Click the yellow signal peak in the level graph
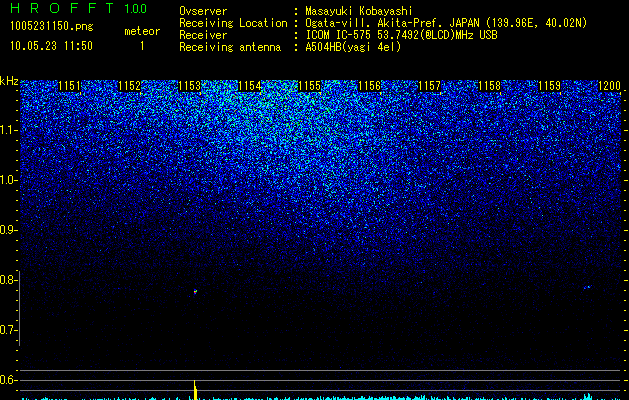 pyautogui.click(x=195, y=390)
